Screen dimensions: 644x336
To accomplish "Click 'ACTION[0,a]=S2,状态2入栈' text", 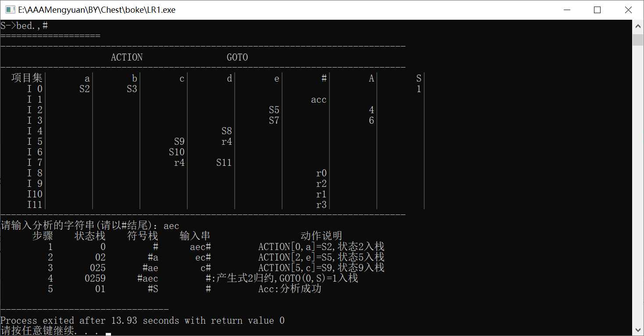I will click(322, 247).
